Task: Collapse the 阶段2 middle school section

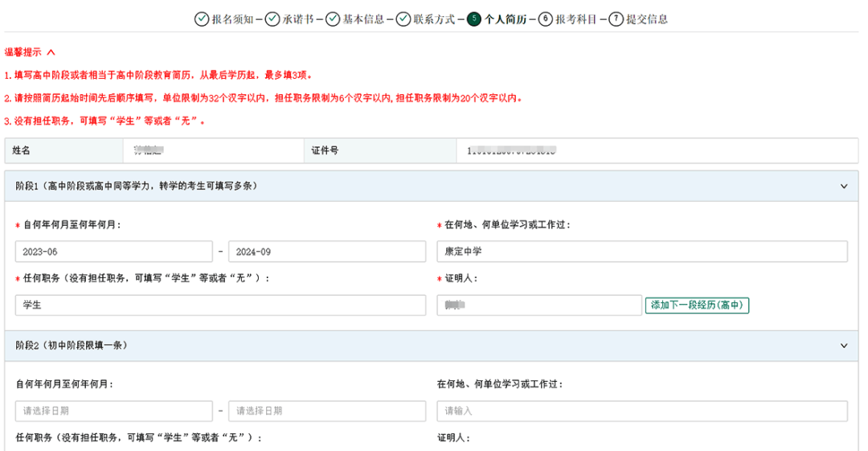Action: [x=843, y=346]
